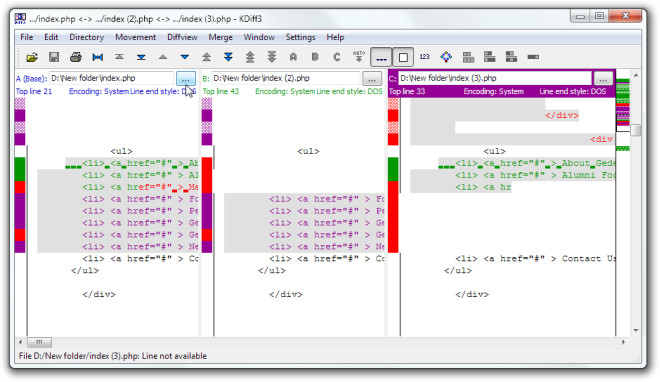Click browse button for file C
The image size is (660, 382).
pos(603,78)
